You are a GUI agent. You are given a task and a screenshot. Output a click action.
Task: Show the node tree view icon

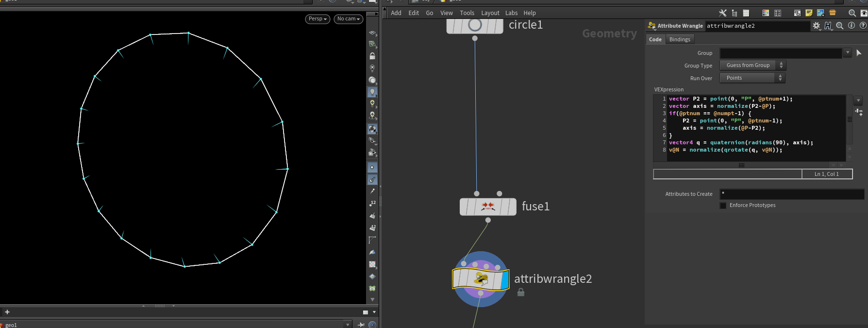click(x=734, y=13)
